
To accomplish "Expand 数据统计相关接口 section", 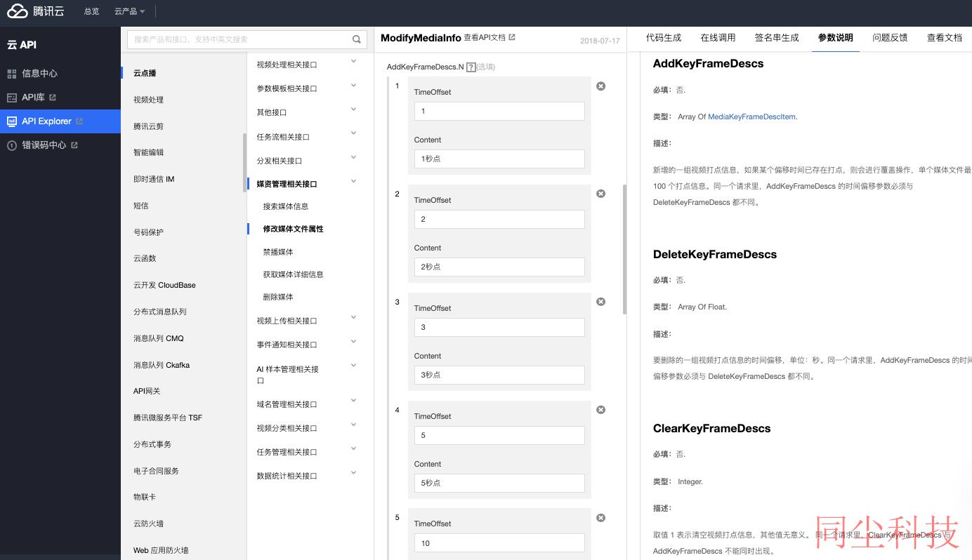I will [353, 473].
